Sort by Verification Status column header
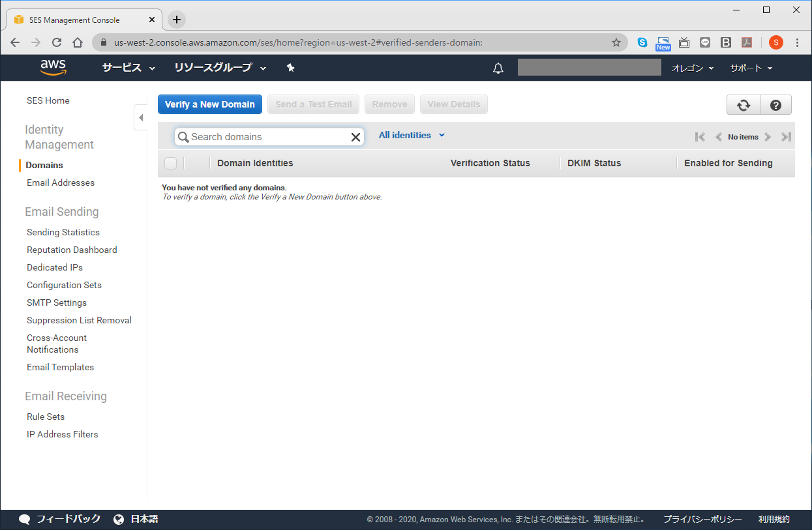 tap(490, 163)
